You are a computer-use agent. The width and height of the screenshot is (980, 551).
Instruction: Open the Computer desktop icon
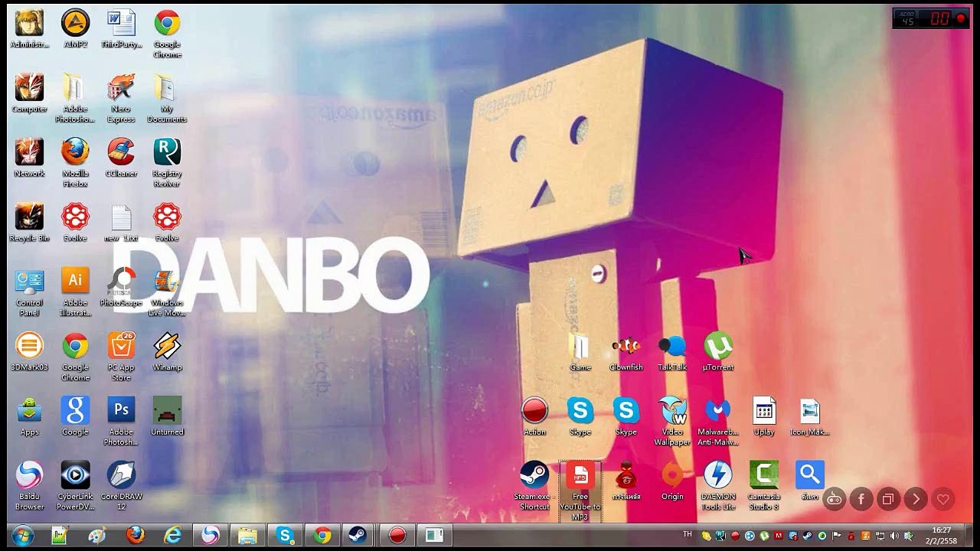pyautogui.click(x=29, y=93)
